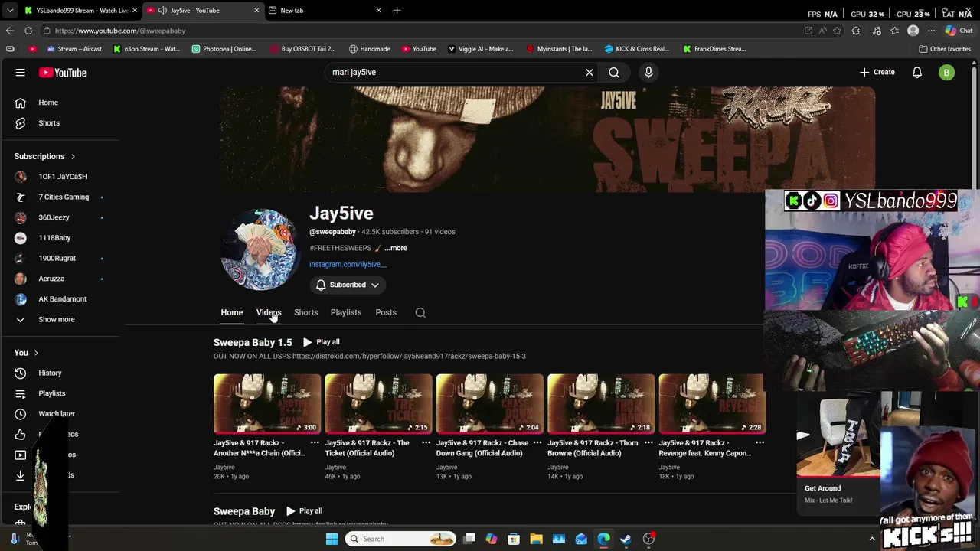Screen dimensions: 980x551
Task: Open Copilot Chat button in browser
Action: pos(959,31)
